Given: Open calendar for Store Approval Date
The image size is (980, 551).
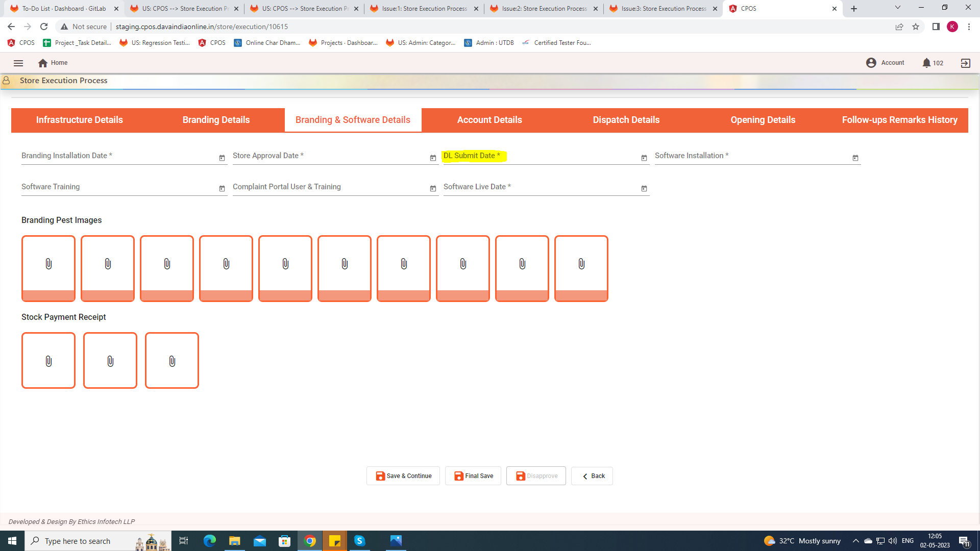Looking at the screenshot, I should (x=433, y=158).
